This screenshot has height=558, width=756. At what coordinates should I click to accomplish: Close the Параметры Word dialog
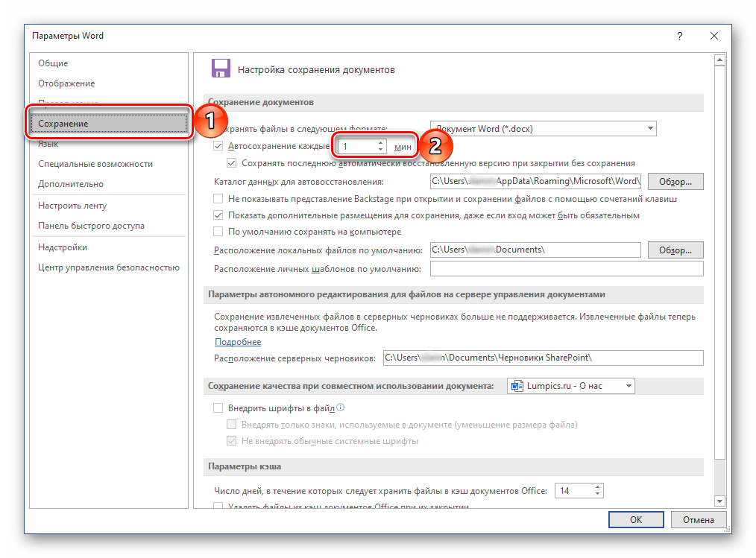click(714, 37)
